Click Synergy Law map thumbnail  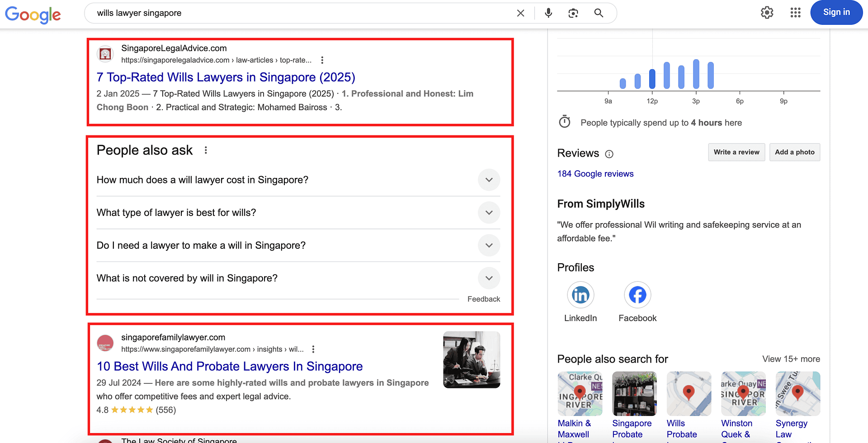click(x=798, y=394)
